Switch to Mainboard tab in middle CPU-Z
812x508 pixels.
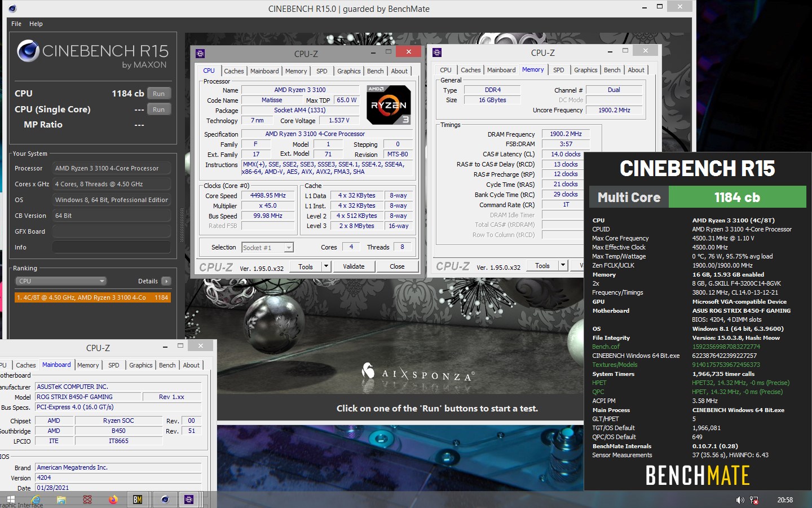point(264,71)
